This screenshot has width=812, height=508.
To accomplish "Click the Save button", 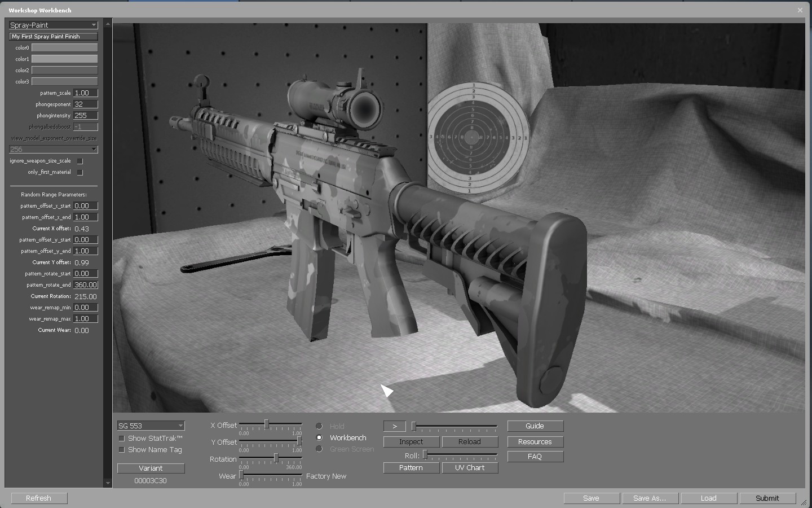I will [x=592, y=498].
